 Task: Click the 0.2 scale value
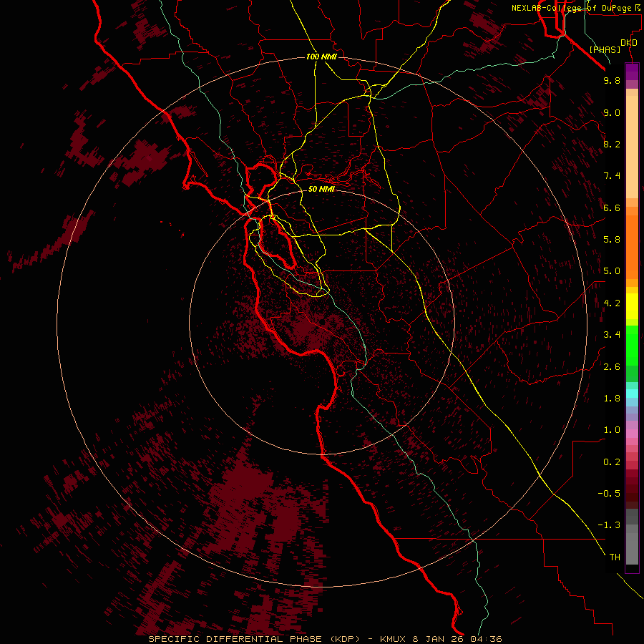[612, 462]
